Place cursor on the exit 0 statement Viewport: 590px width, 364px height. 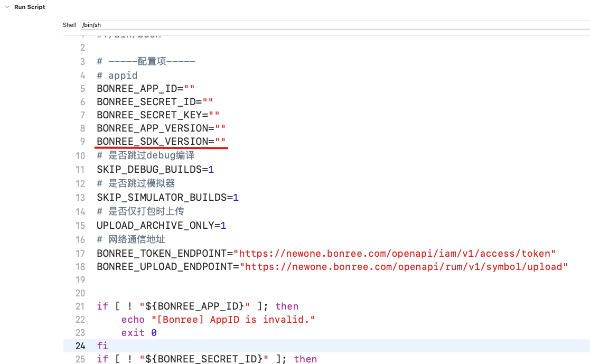(139, 333)
